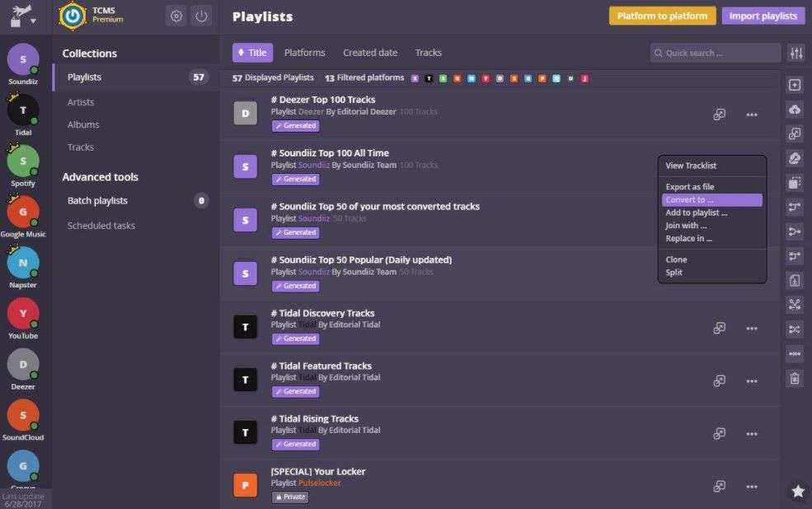The height and width of the screenshot is (509, 812).
Task: Click the trash delete icon in right toolbar
Action: pyautogui.click(x=795, y=378)
